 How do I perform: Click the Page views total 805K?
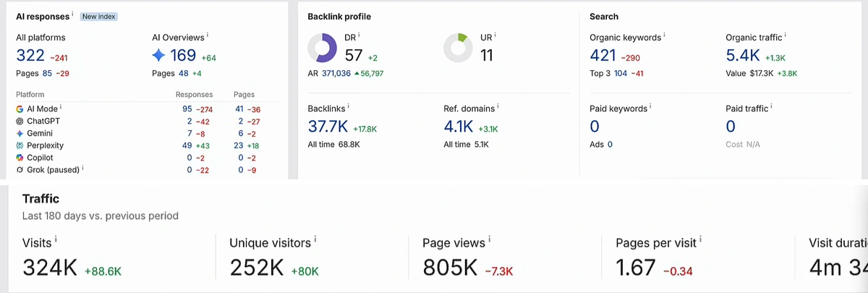point(450,268)
